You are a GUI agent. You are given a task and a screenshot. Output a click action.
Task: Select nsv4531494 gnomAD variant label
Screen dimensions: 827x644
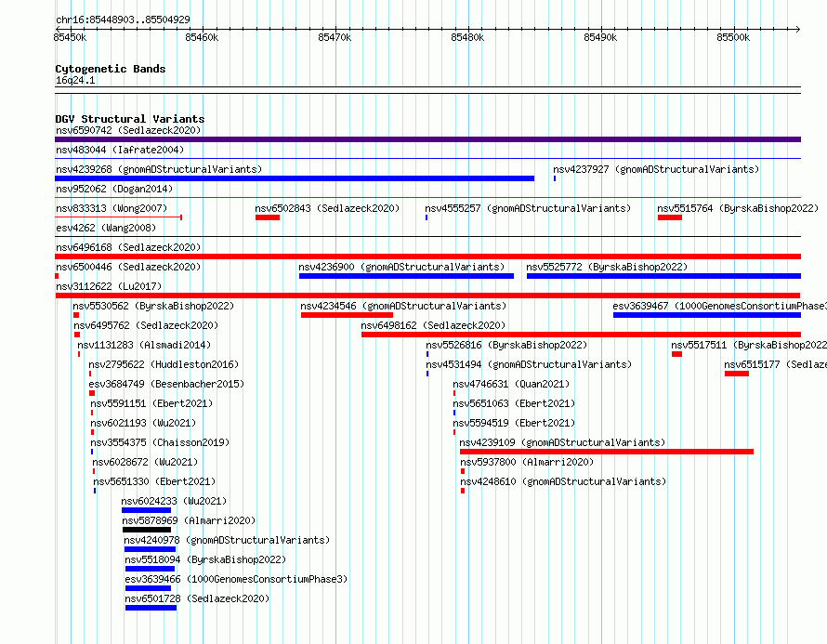click(529, 364)
